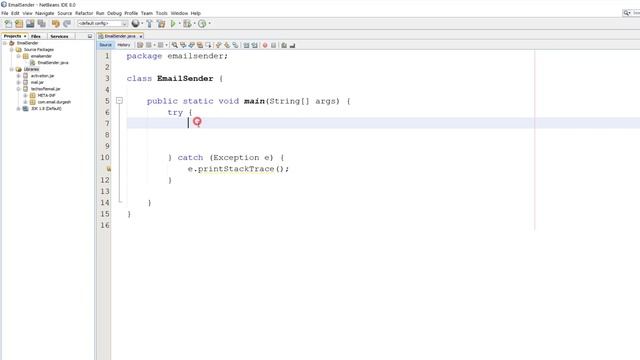Collapse the Source Packages node

(11, 49)
